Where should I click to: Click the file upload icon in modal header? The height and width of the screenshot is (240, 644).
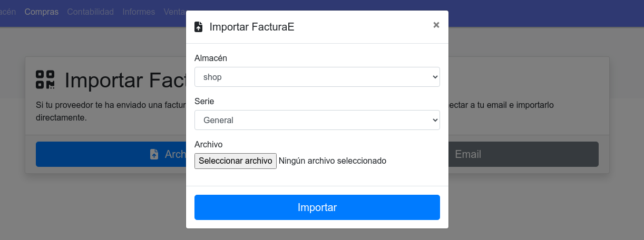click(x=199, y=27)
